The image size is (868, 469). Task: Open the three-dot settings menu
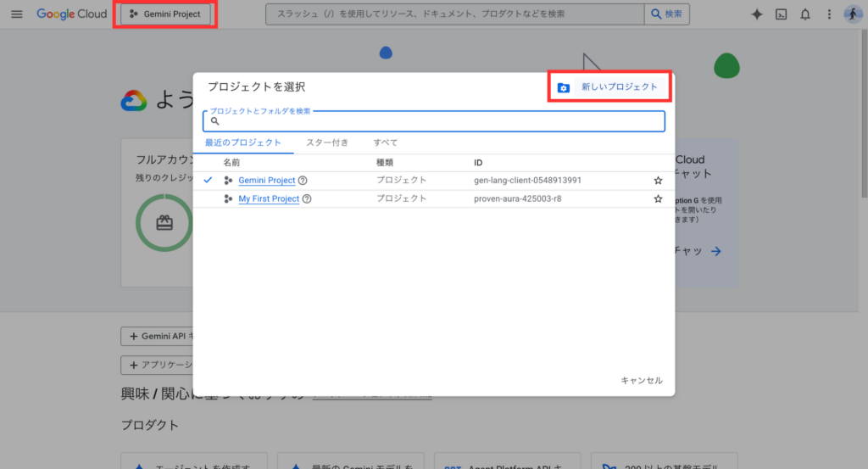click(x=829, y=14)
